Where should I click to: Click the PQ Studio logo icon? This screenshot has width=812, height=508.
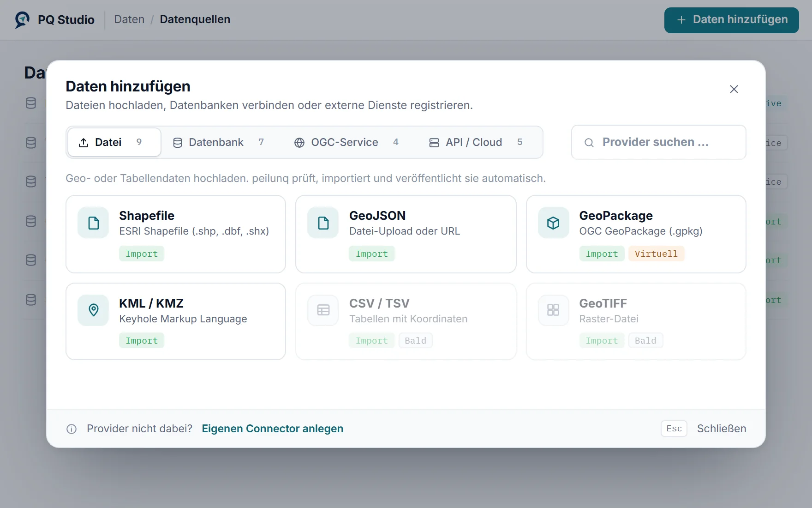point(22,20)
